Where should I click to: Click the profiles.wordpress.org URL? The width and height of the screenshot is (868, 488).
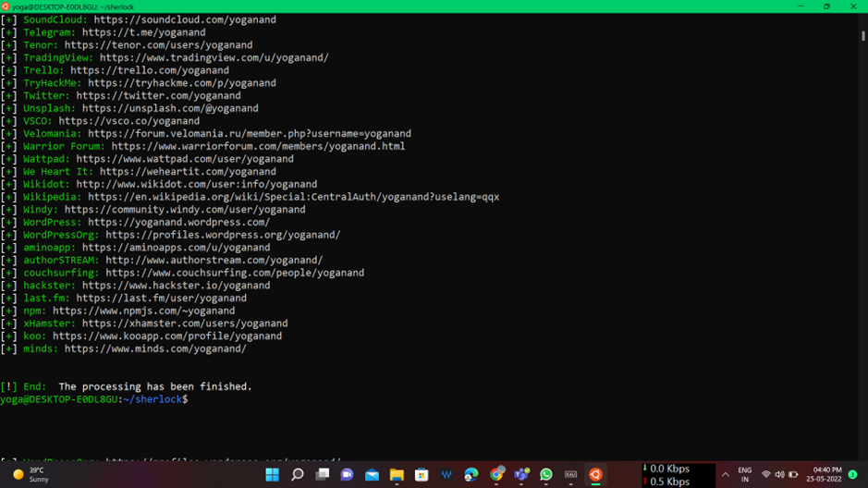pos(223,235)
